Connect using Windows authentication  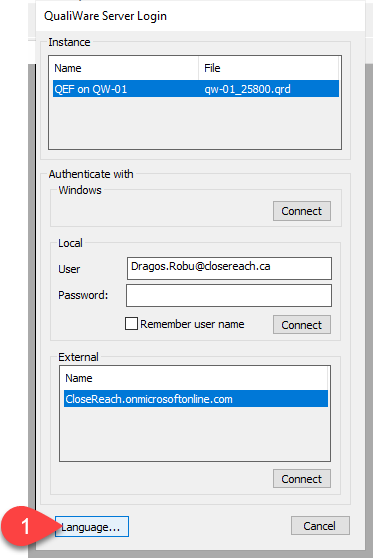point(302,211)
